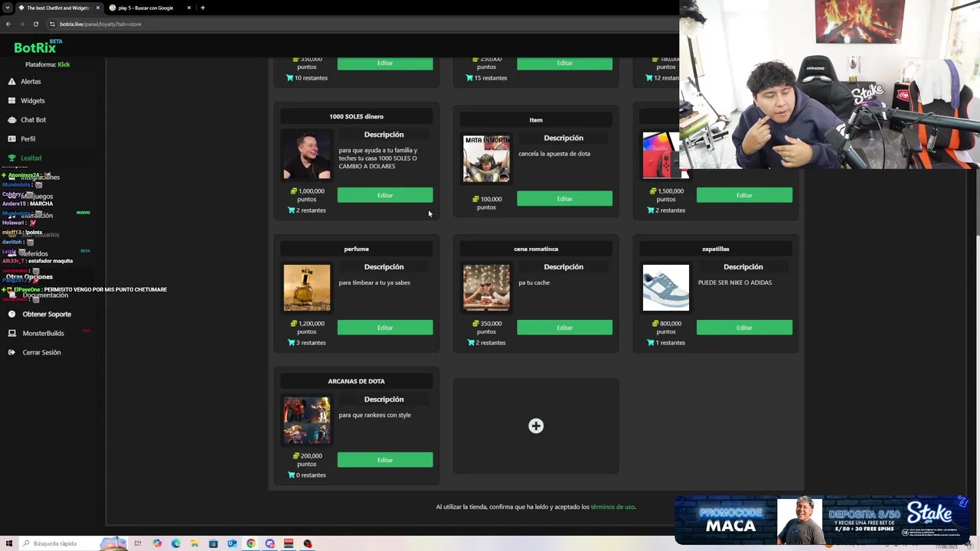This screenshot has height=551, width=980.
Task: Open Microsoft Edge from the taskbar
Action: click(176, 543)
